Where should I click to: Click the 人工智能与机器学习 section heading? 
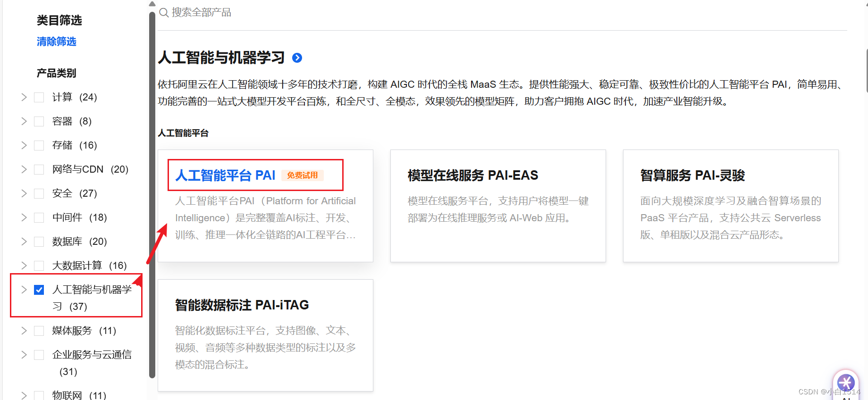221,58
